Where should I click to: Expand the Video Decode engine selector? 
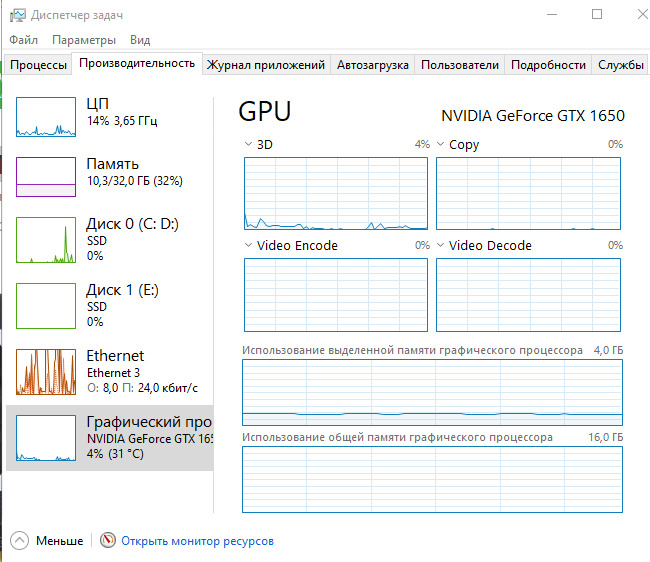[441, 246]
